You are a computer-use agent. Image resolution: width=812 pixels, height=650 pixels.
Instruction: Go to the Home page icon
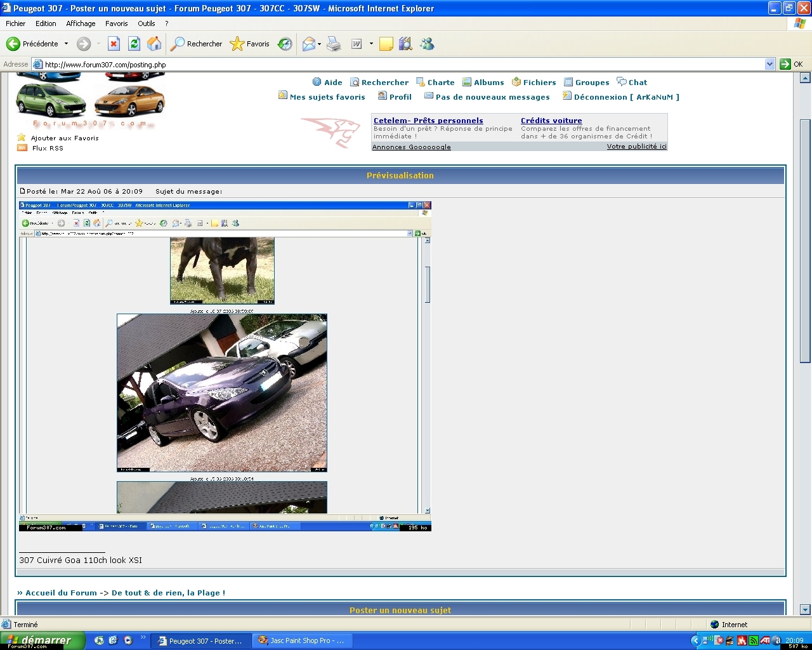point(154,44)
